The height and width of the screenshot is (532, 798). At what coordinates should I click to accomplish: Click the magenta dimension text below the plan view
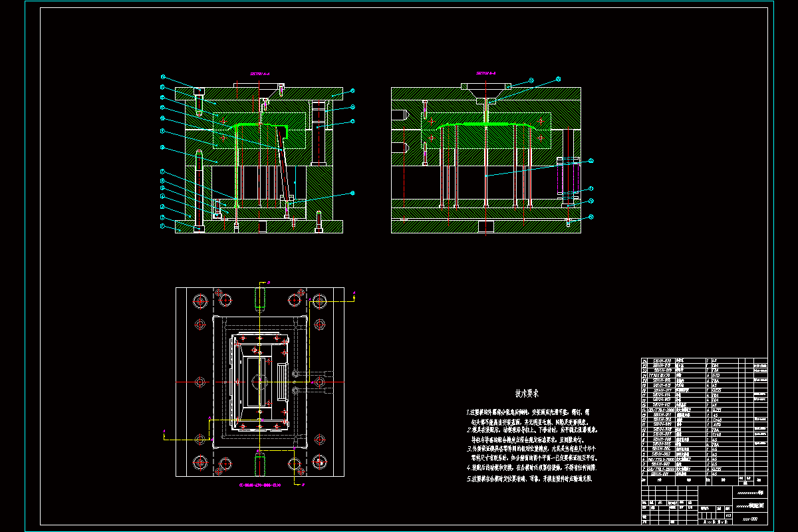pos(259,485)
